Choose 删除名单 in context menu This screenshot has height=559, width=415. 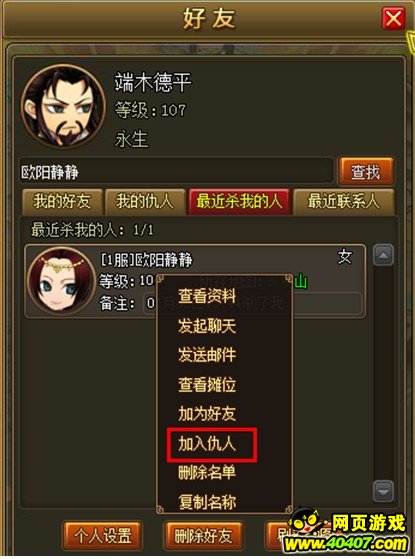click(207, 473)
